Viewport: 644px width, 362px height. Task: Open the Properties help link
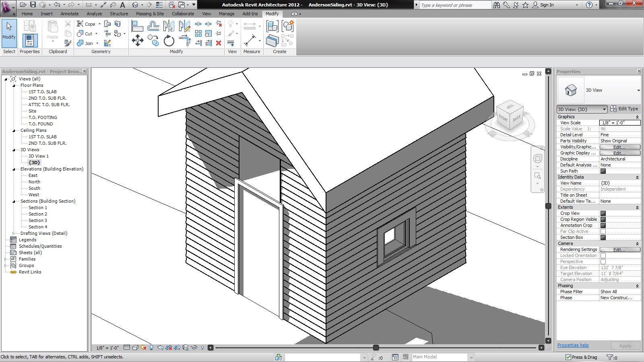pos(573,345)
